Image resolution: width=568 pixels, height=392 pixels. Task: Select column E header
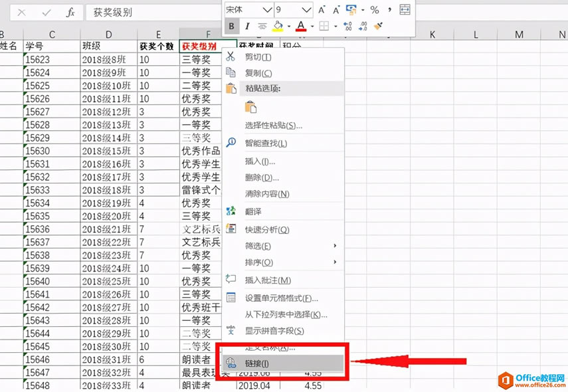158,35
